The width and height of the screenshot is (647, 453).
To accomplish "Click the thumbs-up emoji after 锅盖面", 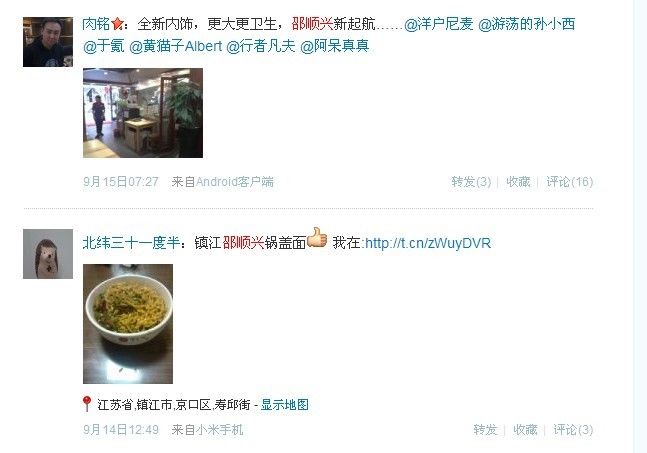I will point(317,238).
